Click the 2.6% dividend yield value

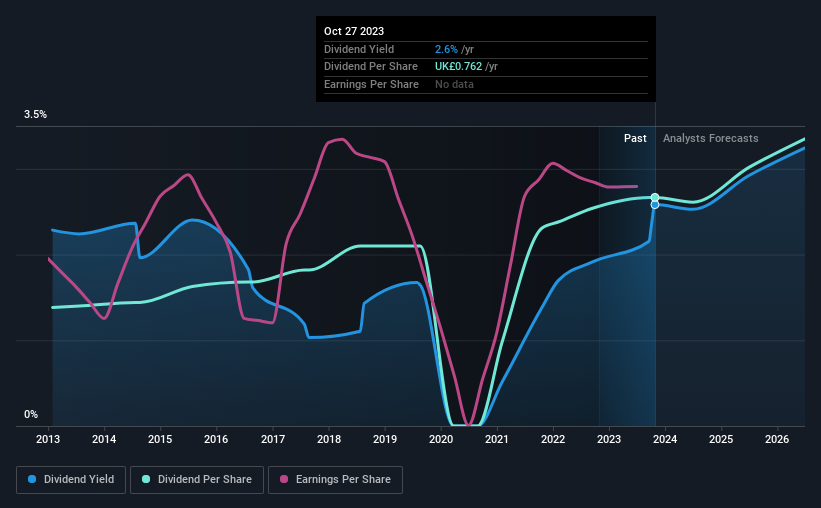[446, 49]
